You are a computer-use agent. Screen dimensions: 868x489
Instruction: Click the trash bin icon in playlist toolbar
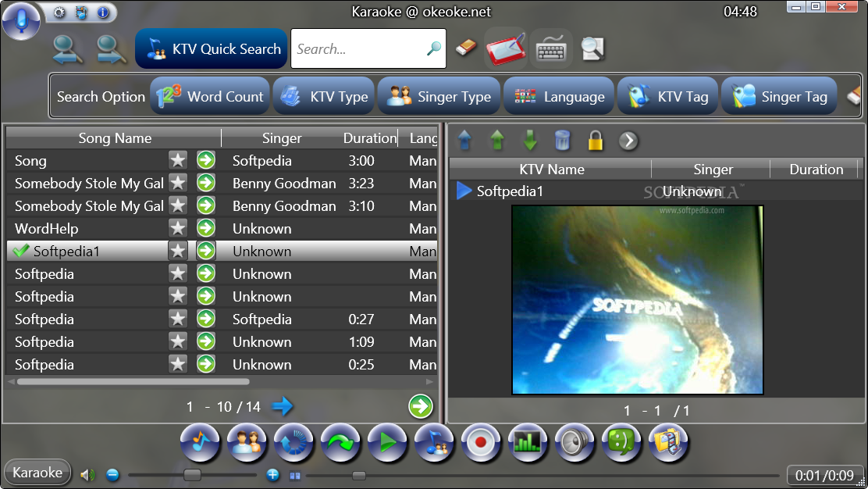click(562, 141)
